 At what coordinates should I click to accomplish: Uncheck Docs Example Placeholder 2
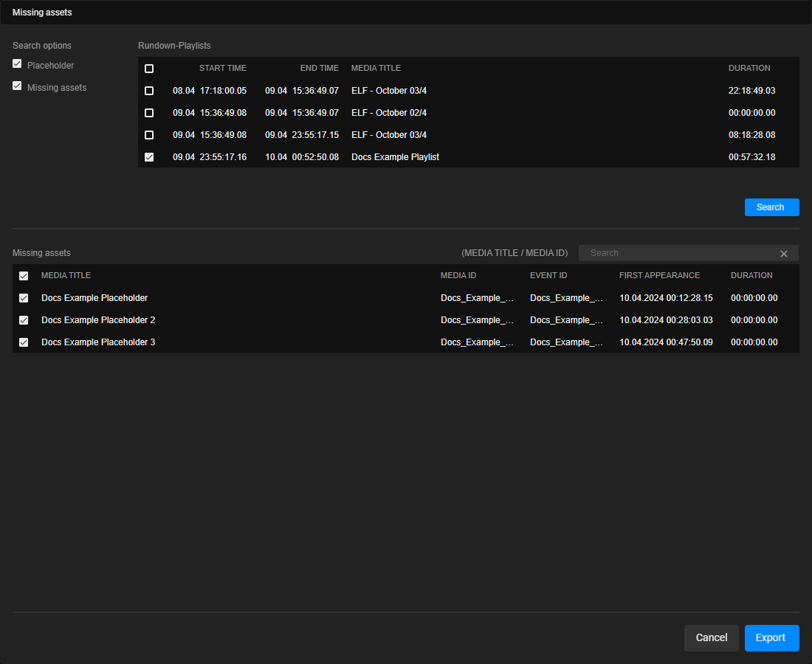point(23,319)
